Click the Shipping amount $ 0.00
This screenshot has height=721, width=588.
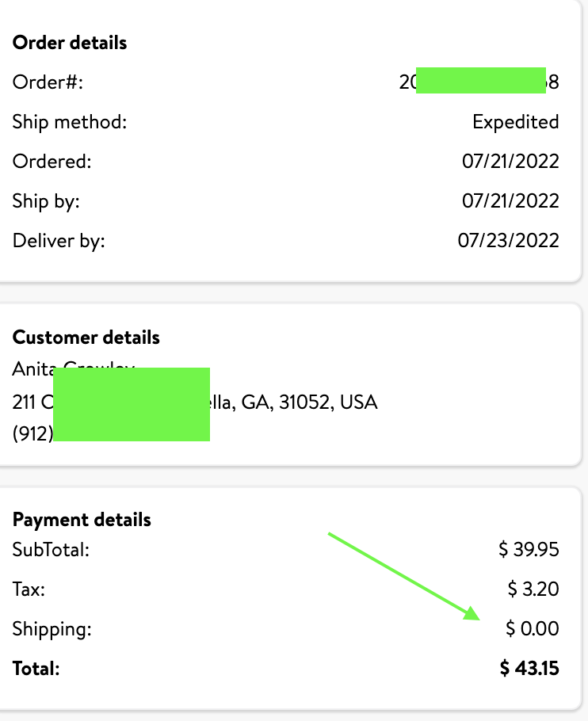click(533, 628)
